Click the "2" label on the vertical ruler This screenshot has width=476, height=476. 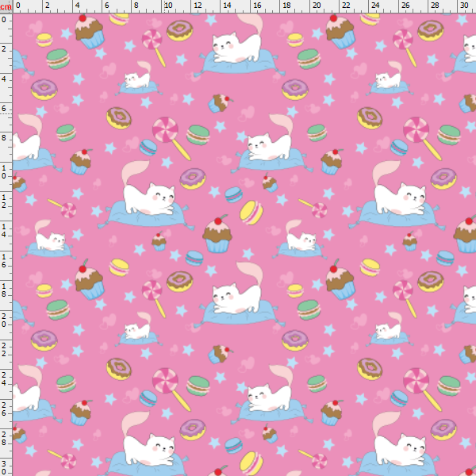[x=4, y=49]
